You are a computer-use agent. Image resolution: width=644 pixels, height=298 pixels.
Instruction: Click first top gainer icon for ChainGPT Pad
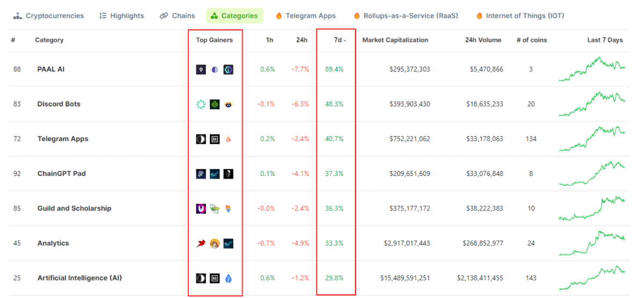pyautogui.click(x=201, y=174)
